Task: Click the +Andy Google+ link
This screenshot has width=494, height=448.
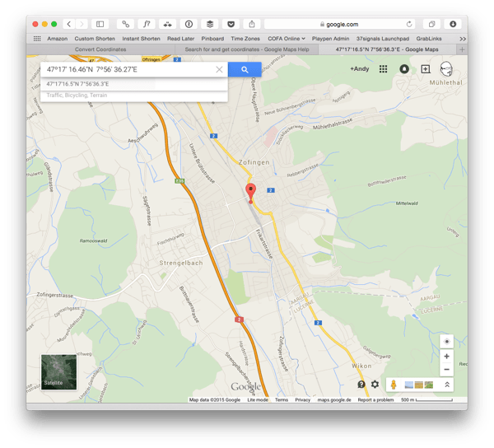Action: 360,68
